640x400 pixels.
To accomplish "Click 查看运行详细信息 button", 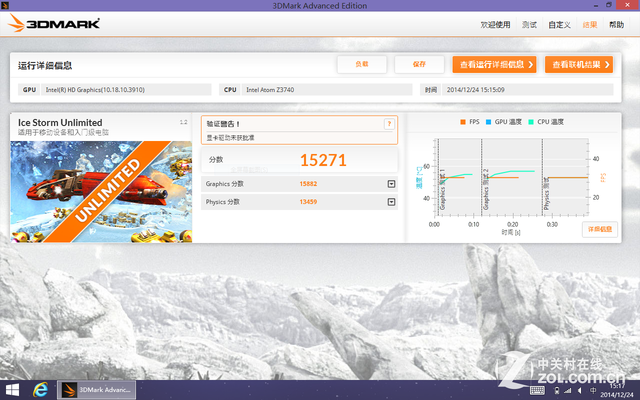I will (494, 64).
